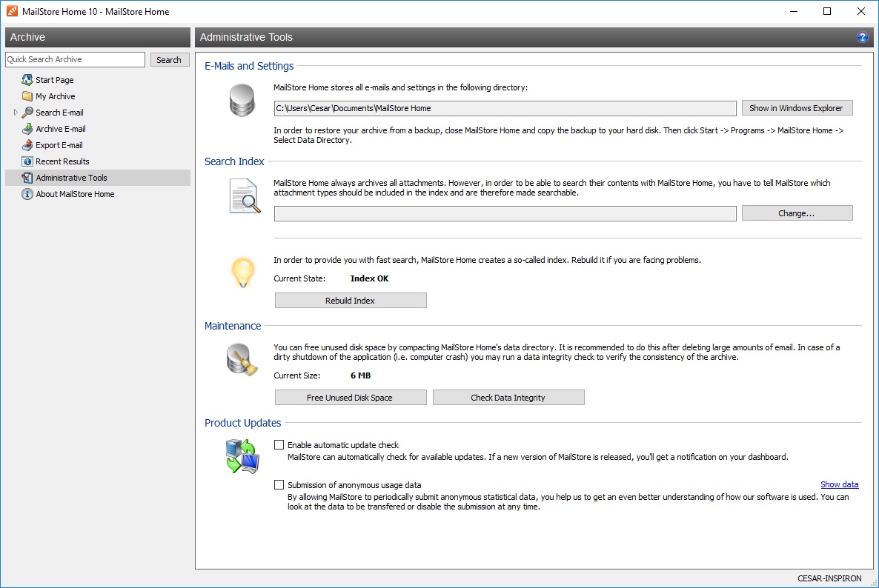The width and height of the screenshot is (879, 588).
Task: Run Check Data Integrity
Action: 508,397
